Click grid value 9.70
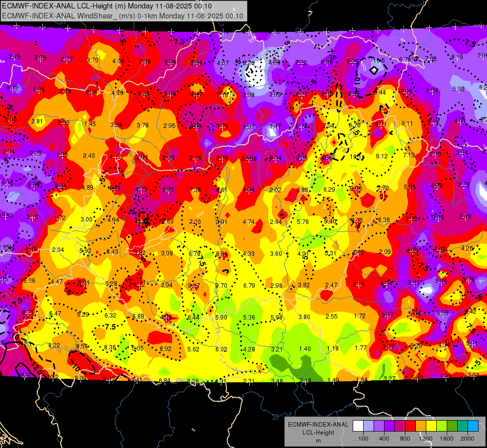Viewport: 487px width, 448px height. [221, 286]
